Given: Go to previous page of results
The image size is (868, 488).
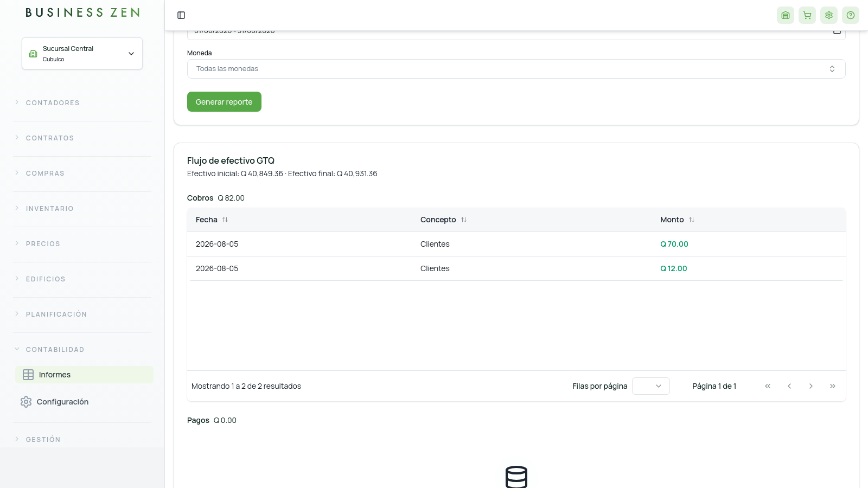Looking at the screenshot, I should [x=789, y=386].
